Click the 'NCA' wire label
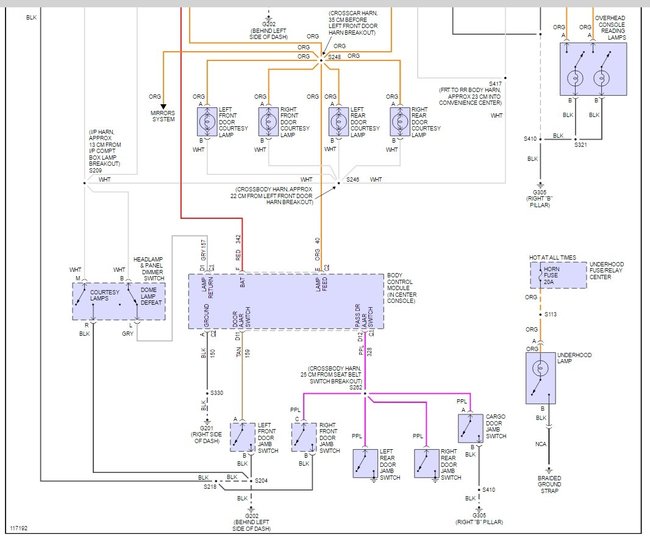This screenshot has width=650, height=540. click(541, 444)
